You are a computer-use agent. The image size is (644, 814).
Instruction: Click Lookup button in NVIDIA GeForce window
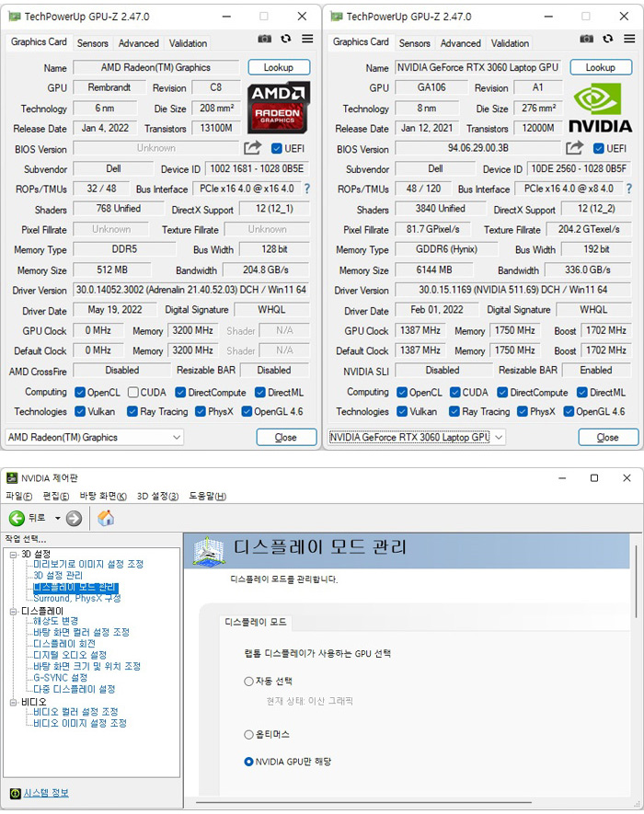pyautogui.click(x=601, y=67)
